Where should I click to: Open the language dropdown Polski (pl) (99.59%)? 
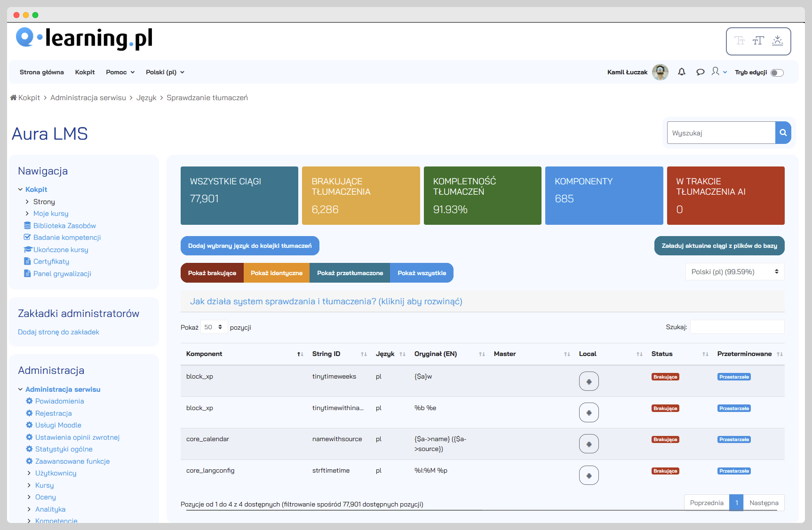(x=734, y=272)
